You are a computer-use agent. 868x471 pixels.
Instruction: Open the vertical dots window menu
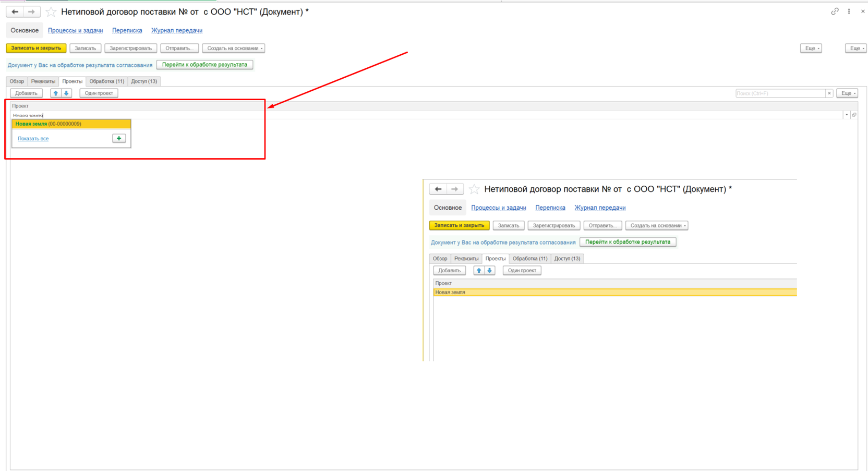(849, 11)
